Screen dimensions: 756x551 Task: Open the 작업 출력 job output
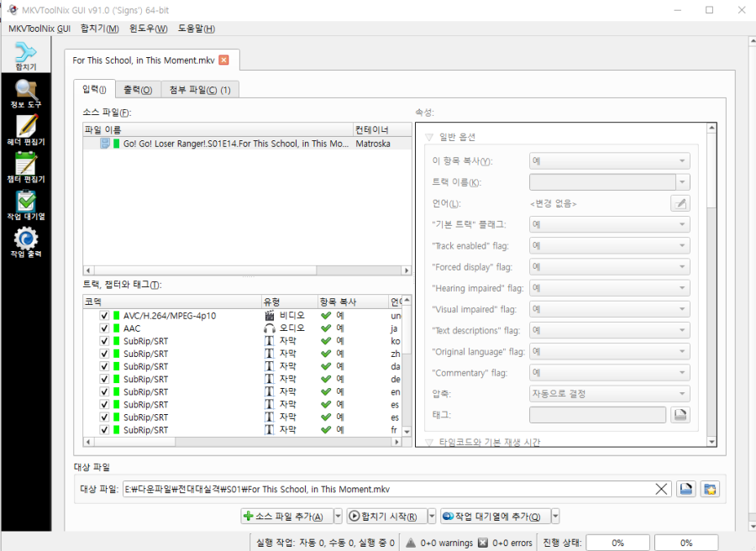click(x=26, y=243)
